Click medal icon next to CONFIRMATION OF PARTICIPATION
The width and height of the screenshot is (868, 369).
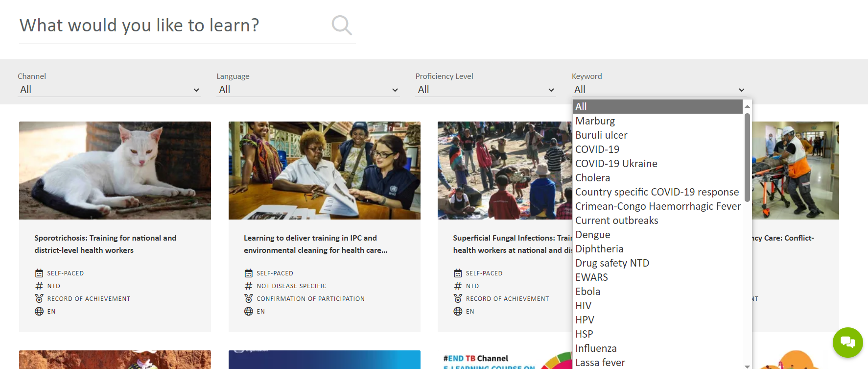click(x=249, y=298)
